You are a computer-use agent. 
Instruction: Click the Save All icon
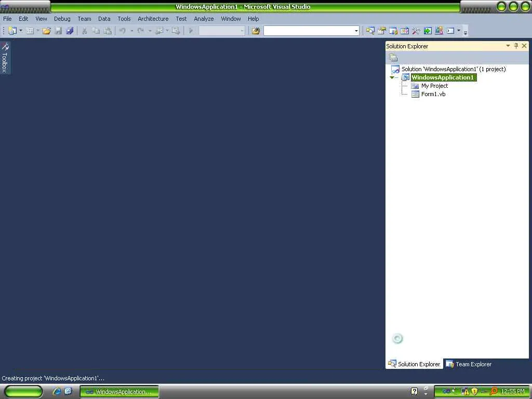point(70,31)
